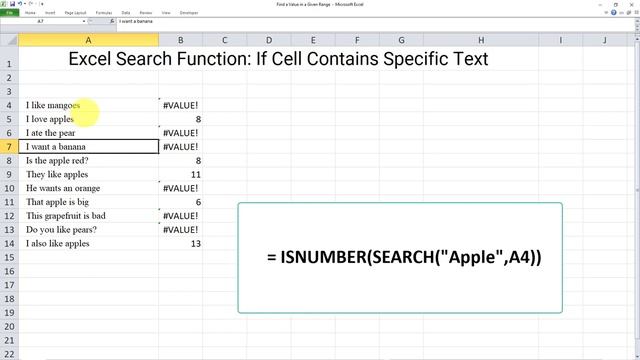Select column H header
This screenshot has width=640, height=360.
click(x=481, y=40)
